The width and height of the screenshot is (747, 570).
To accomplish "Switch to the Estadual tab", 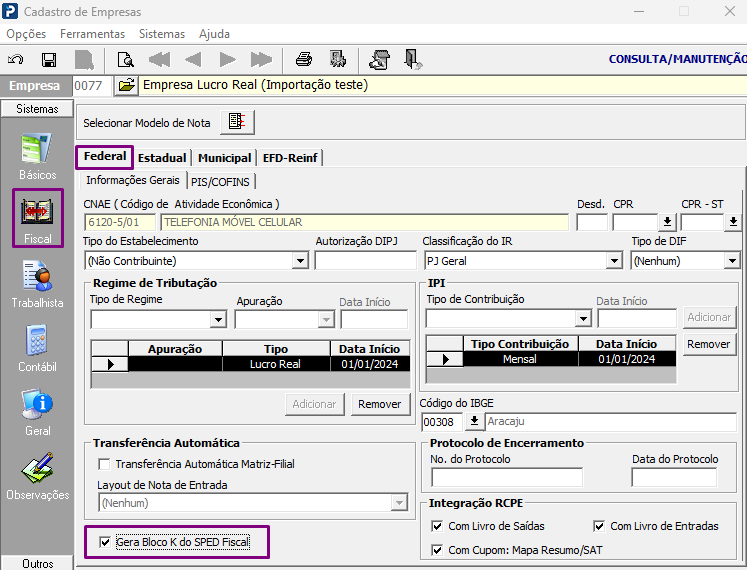I will pos(162,158).
